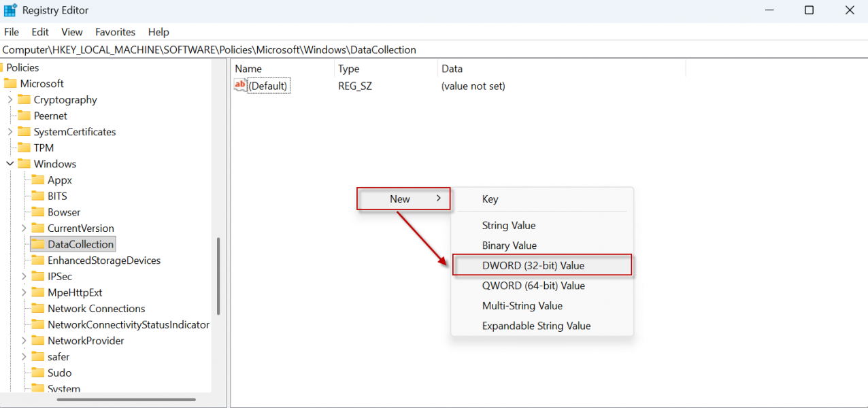This screenshot has width=868, height=408.
Task: Click the Sudo folder icon
Action: click(37, 373)
